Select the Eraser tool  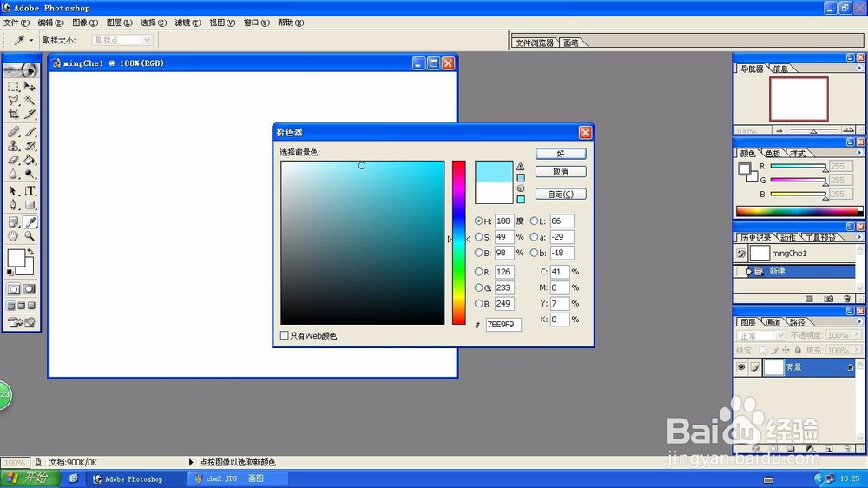[x=13, y=160]
